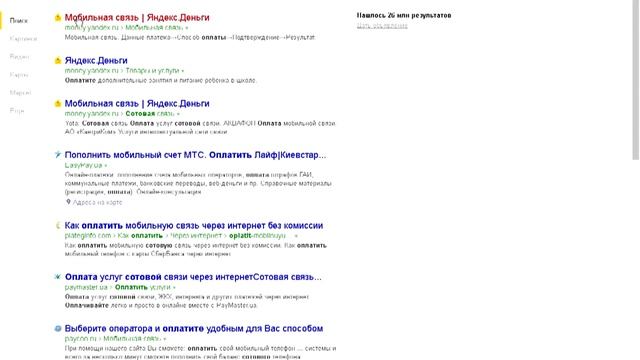Image resolution: width=640 pixels, height=360 pixels.
Task: Click the green paycon.ru domain link
Action: 80,339
